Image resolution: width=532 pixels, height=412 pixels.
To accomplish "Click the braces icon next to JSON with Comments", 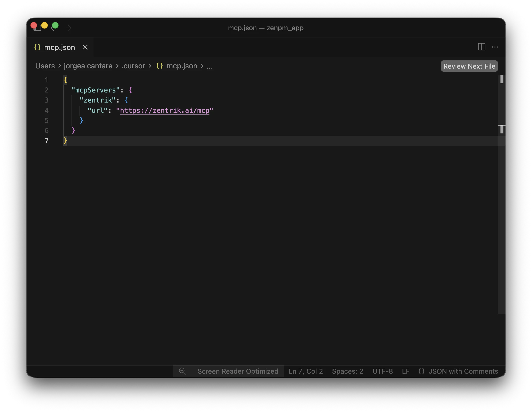I will [x=421, y=371].
